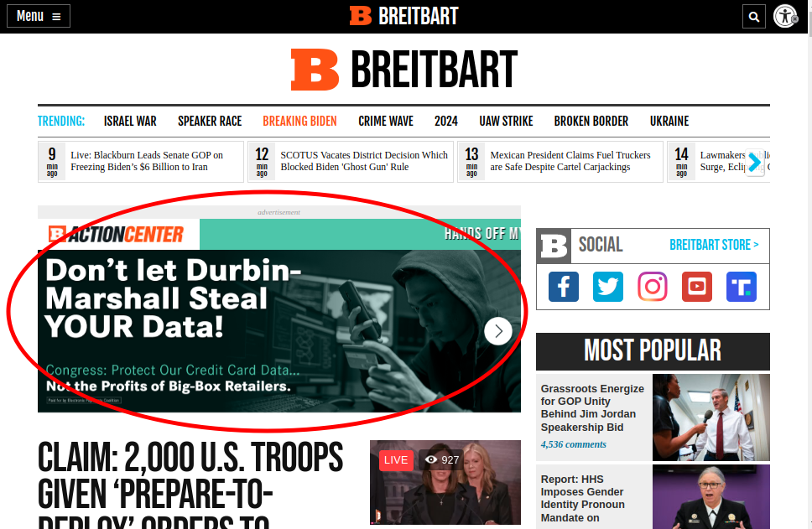Select the 2024 trending tab
Image resolution: width=812 pixels, height=529 pixels.
point(446,121)
